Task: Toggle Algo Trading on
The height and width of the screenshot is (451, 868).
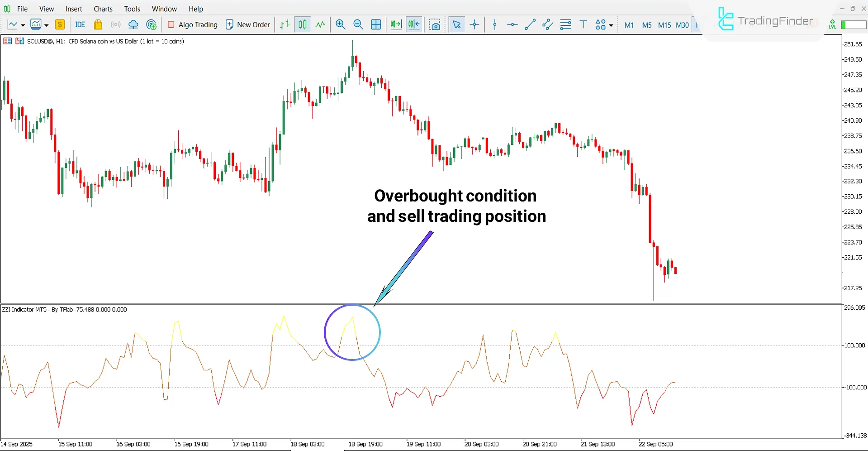Action: 192,24
